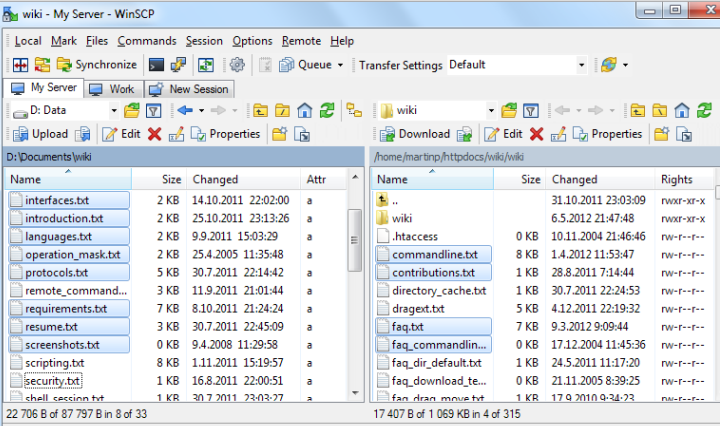The height and width of the screenshot is (426, 720).
Task: Open the Options menu
Action: pos(252,41)
